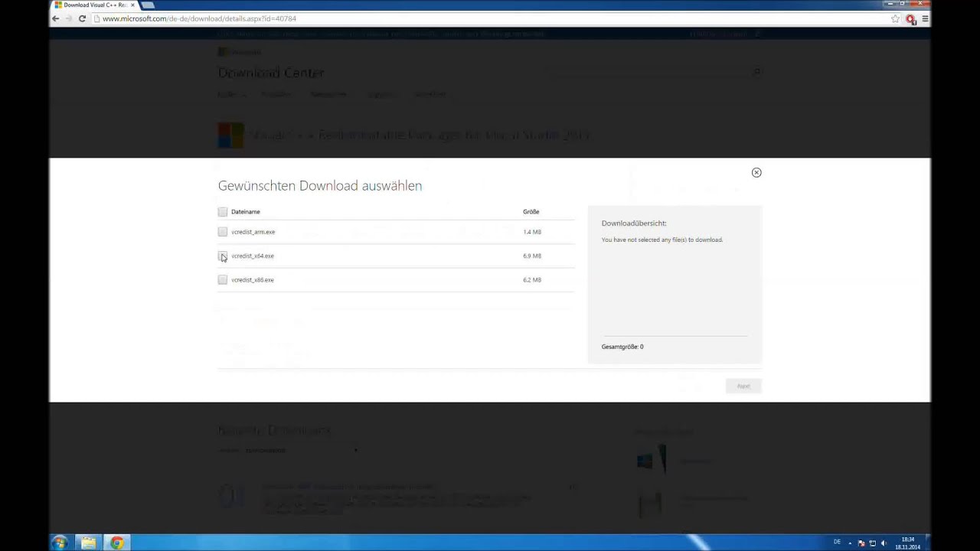Viewport: 980px width, 551px height.
Task: Click the vcredist_x86.exe file name
Action: (253, 280)
